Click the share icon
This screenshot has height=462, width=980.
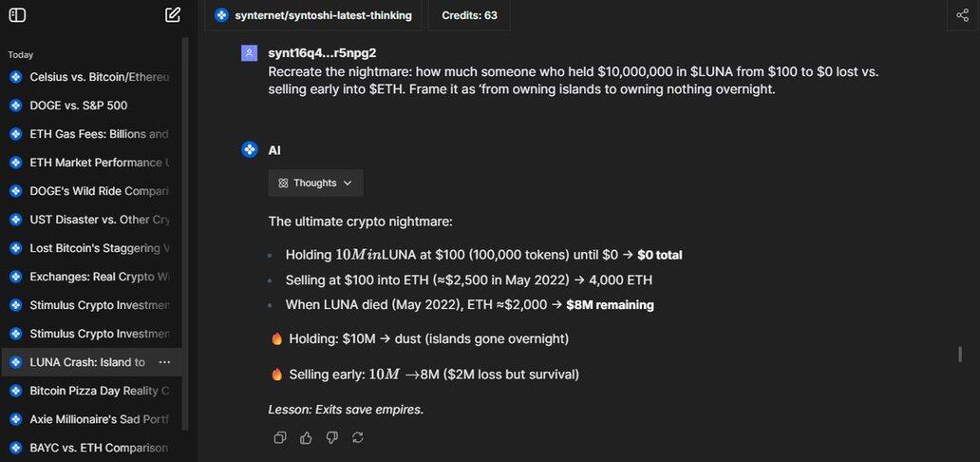coord(962,14)
